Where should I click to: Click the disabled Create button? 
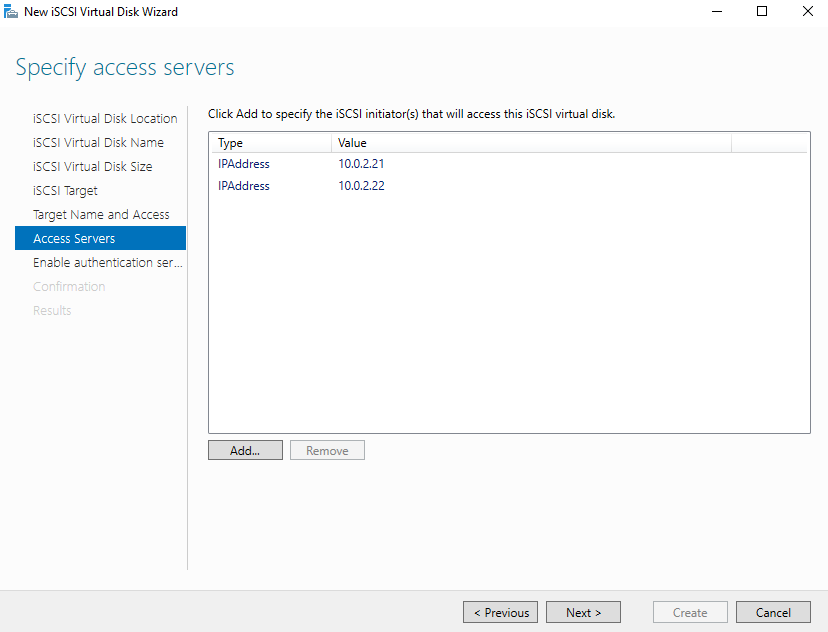pyautogui.click(x=690, y=612)
